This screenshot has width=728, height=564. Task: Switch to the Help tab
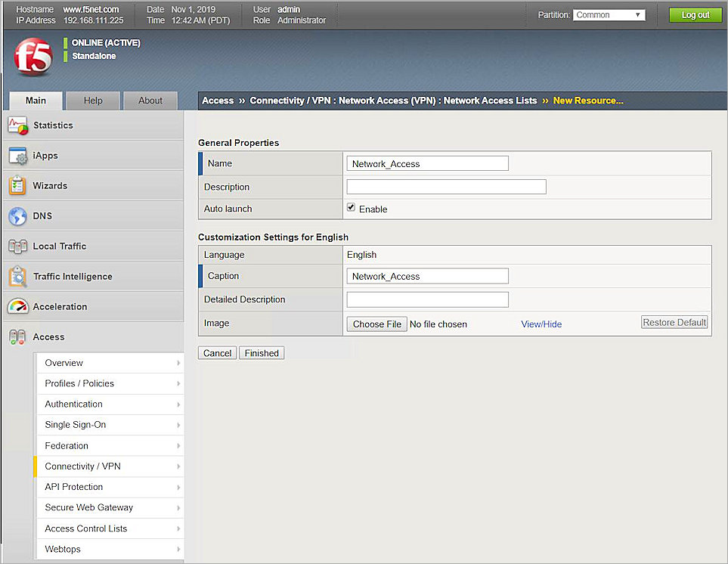click(x=92, y=100)
